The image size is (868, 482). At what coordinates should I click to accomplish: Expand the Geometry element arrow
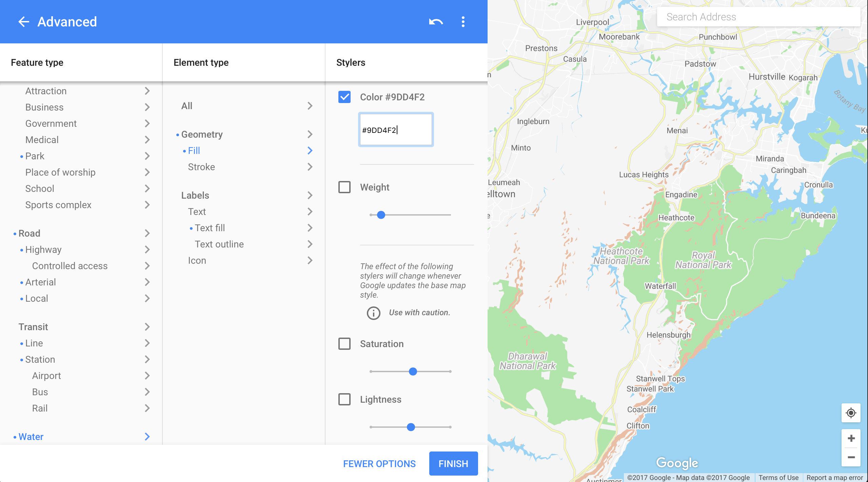[310, 134]
